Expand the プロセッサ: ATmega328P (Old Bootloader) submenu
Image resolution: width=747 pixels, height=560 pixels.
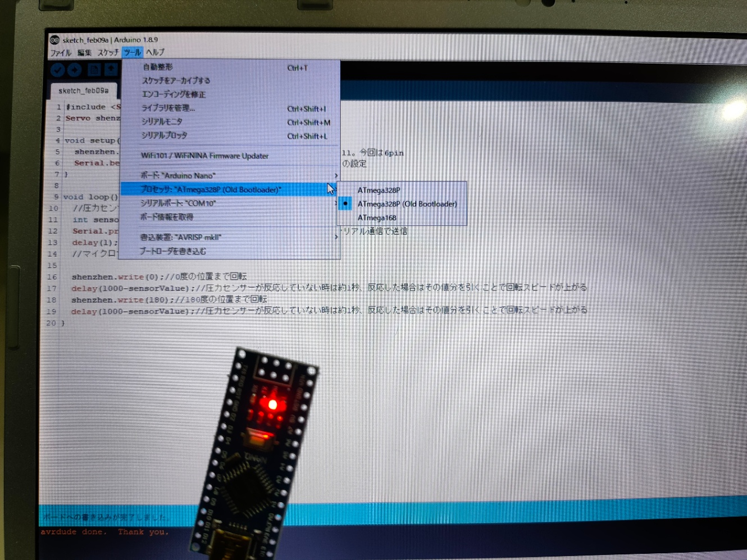click(x=230, y=189)
